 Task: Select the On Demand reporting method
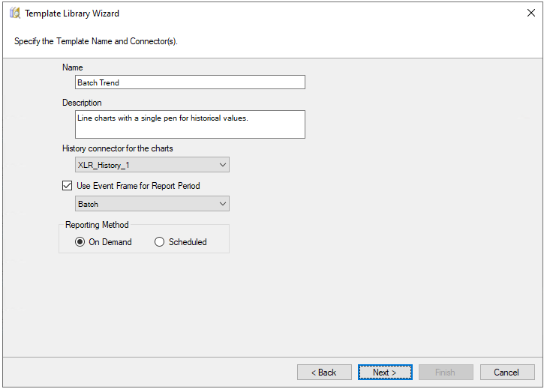(x=80, y=242)
